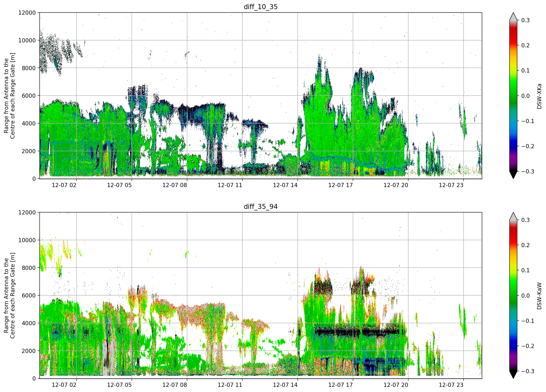Screen dimensions: 546x392
Task: Click the 2000 y-tick of diff_10_35
Action: (x=29, y=151)
